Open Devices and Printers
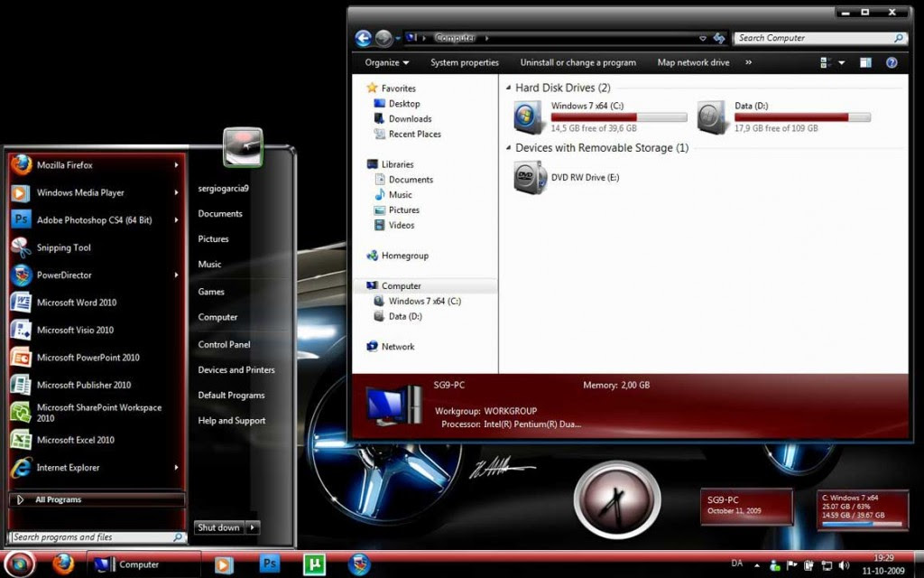This screenshot has width=924, height=578. [236, 369]
